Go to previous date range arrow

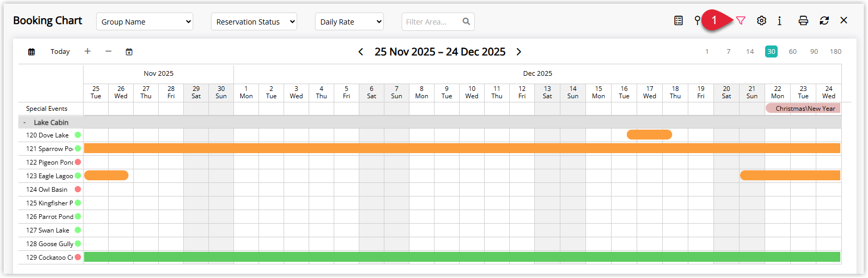(x=361, y=52)
